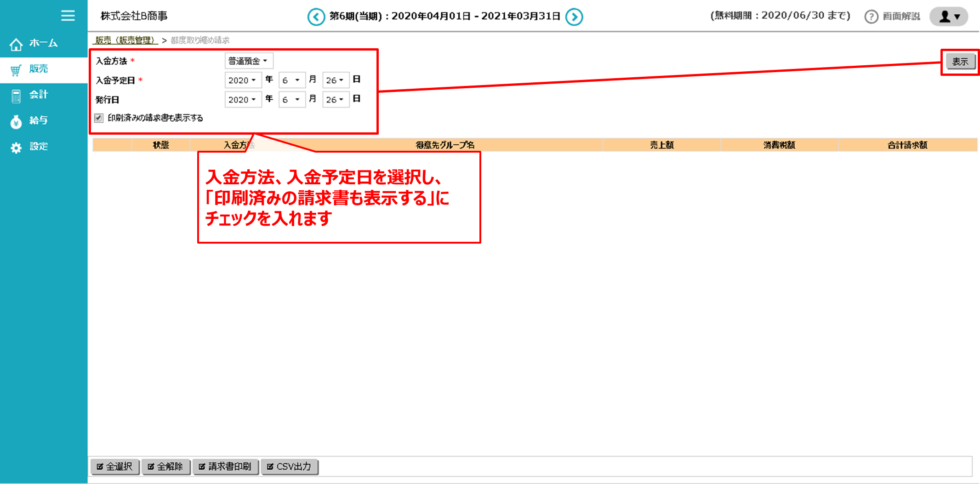The width and height of the screenshot is (980, 484).
Task: Click the 全選択 checkbox button
Action: [x=114, y=467]
